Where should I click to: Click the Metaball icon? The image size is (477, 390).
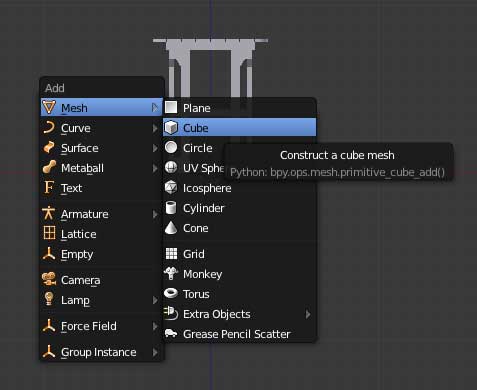[49, 167]
